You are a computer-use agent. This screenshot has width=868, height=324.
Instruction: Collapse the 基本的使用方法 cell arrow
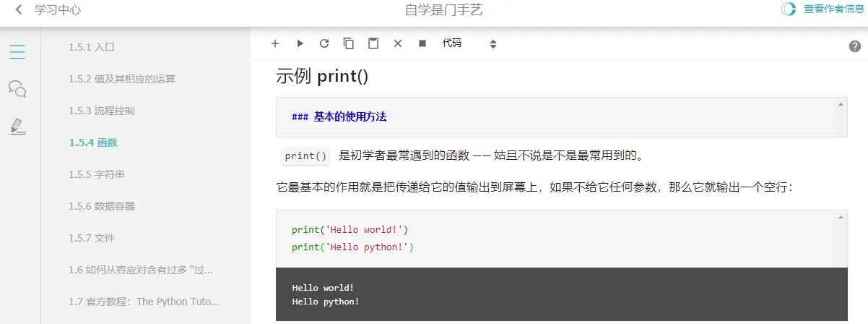[x=841, y=104]
